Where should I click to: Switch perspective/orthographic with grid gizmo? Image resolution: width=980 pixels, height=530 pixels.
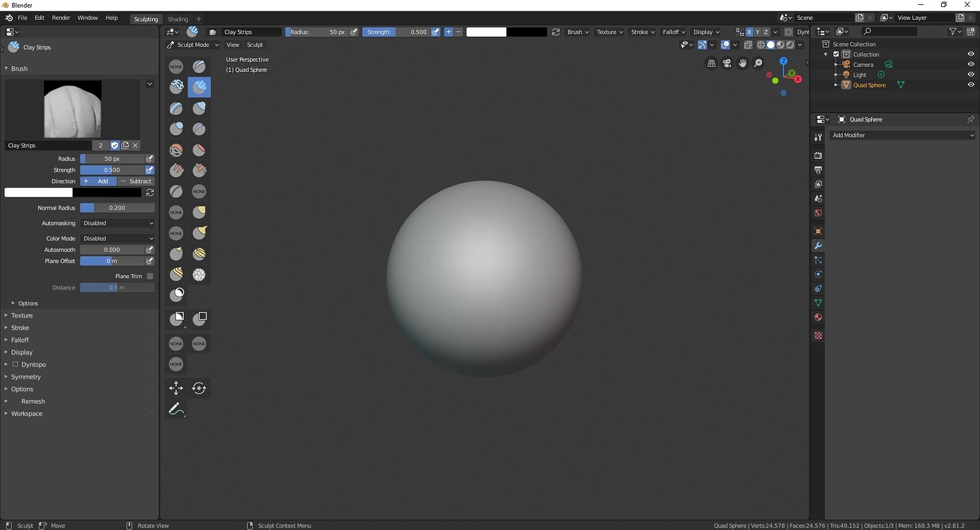(711, 63)
